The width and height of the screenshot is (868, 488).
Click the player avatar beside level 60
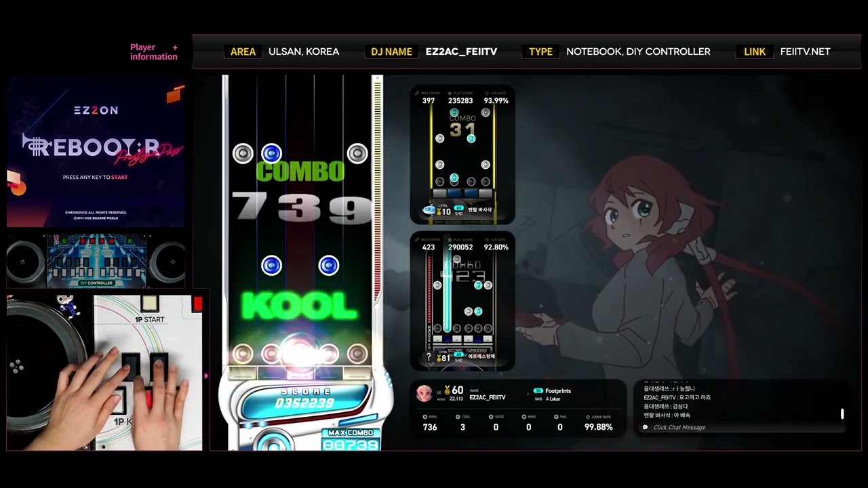(424, 393)
